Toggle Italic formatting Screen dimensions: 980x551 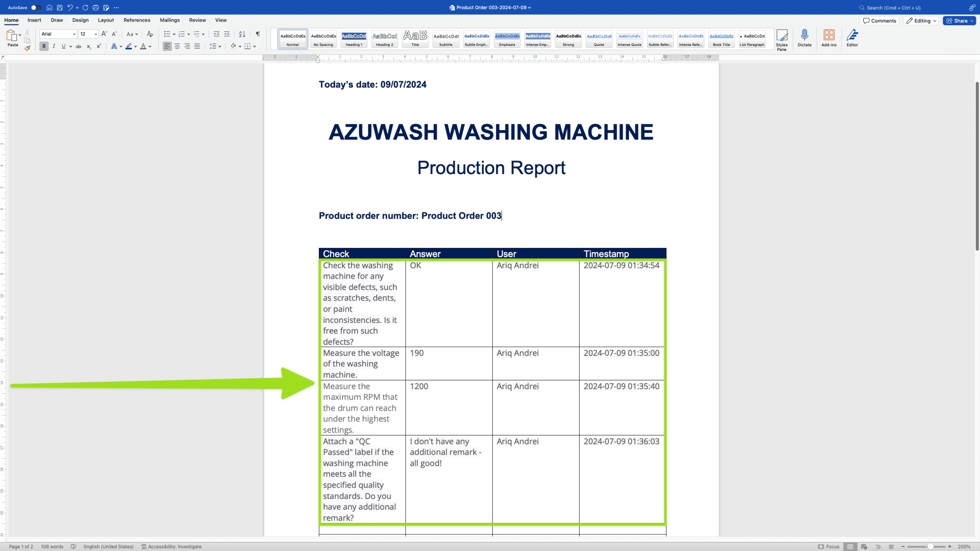[54, 46]
